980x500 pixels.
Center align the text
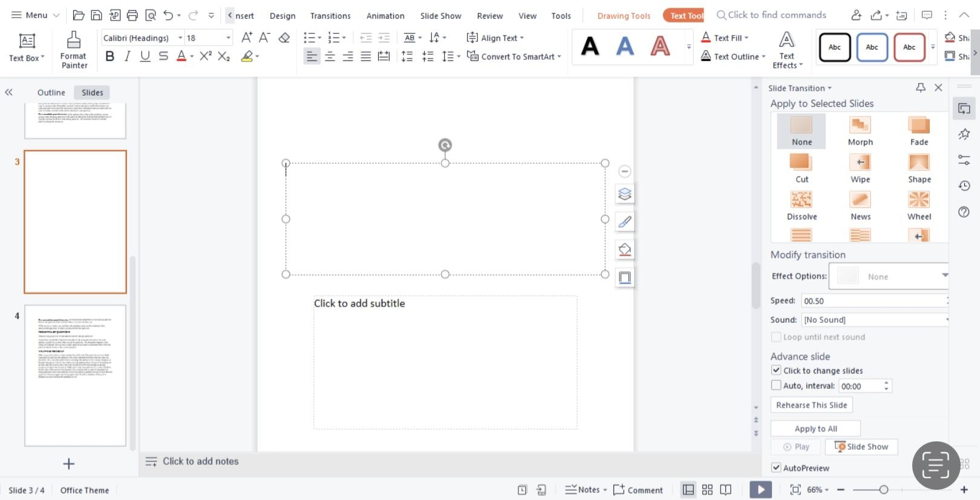coord(330,56)
